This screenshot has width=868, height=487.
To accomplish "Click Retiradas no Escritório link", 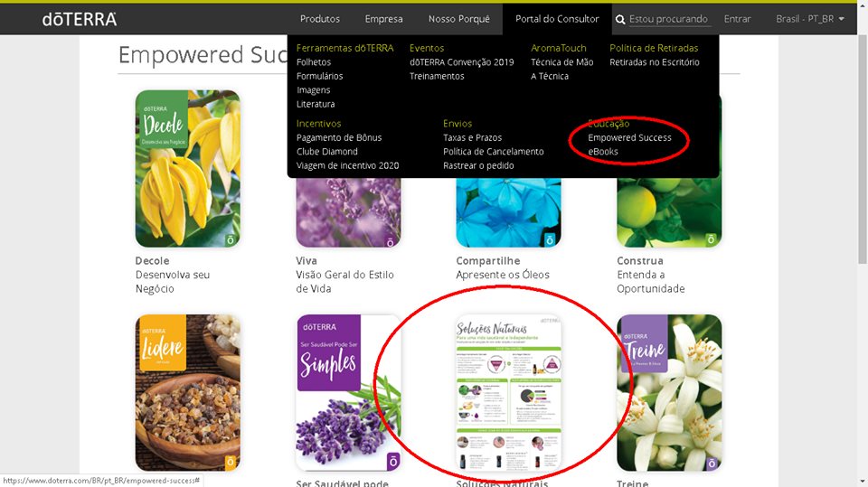I will pos(655,62).
